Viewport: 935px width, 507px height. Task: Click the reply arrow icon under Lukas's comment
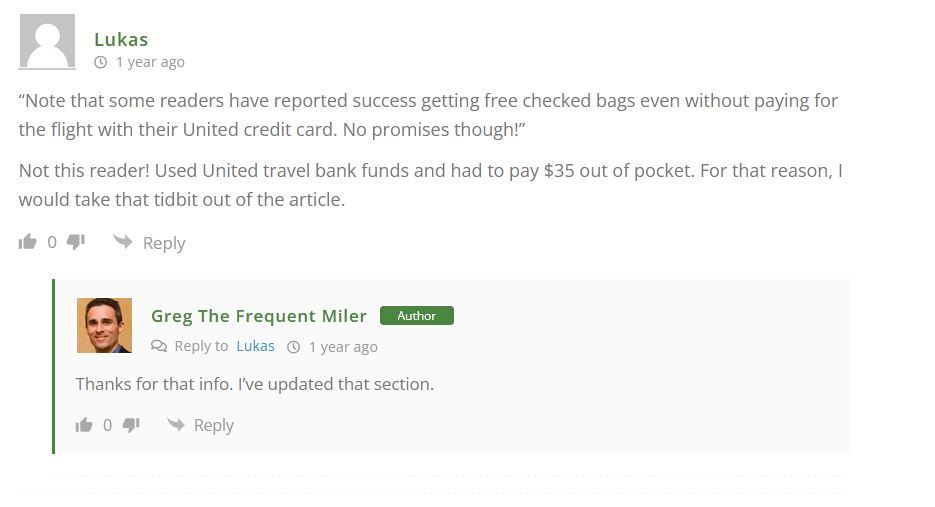(123, 241)
